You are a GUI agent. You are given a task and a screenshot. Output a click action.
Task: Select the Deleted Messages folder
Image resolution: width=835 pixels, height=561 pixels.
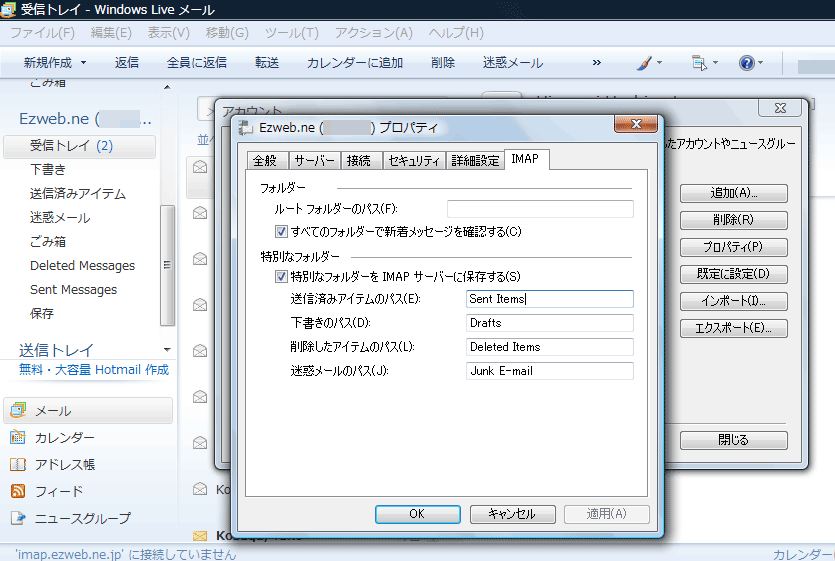83,266
